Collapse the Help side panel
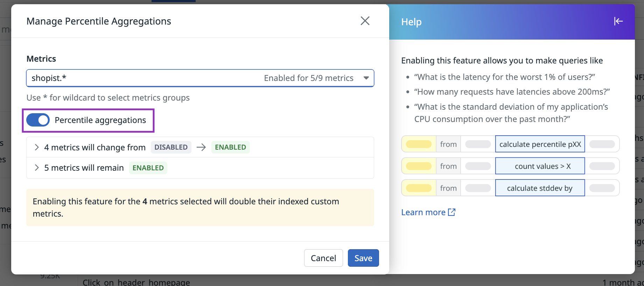Image resolution: width=644 pixels, height=286 pixels. [618, 21]
